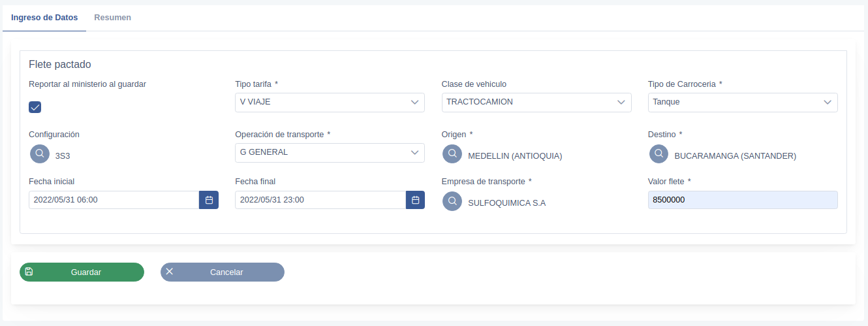
Task: Uncheck Reportar al ministerio al guardar
Action: 35,107
